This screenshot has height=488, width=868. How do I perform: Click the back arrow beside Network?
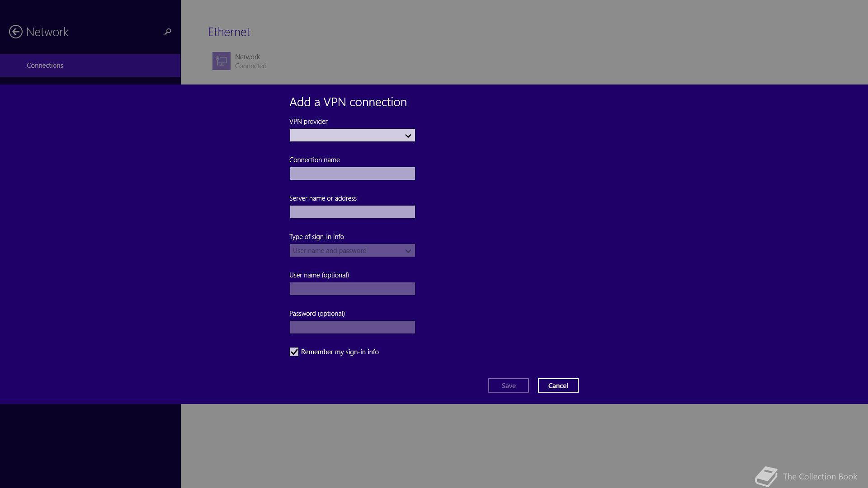click(16, 32)
